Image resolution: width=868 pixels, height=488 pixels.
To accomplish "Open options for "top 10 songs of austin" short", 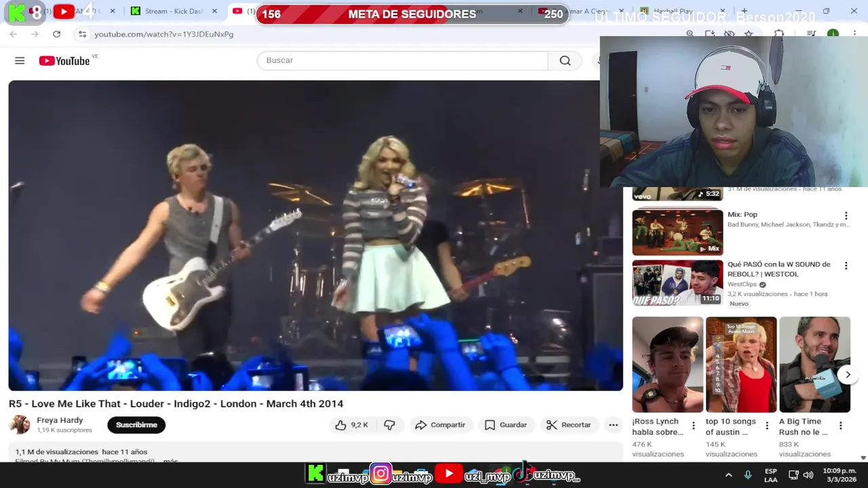I will point(767,426).
